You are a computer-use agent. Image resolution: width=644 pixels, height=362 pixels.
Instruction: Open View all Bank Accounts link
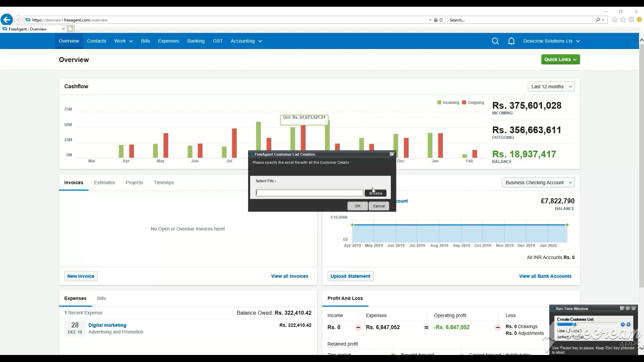(545, 276)
